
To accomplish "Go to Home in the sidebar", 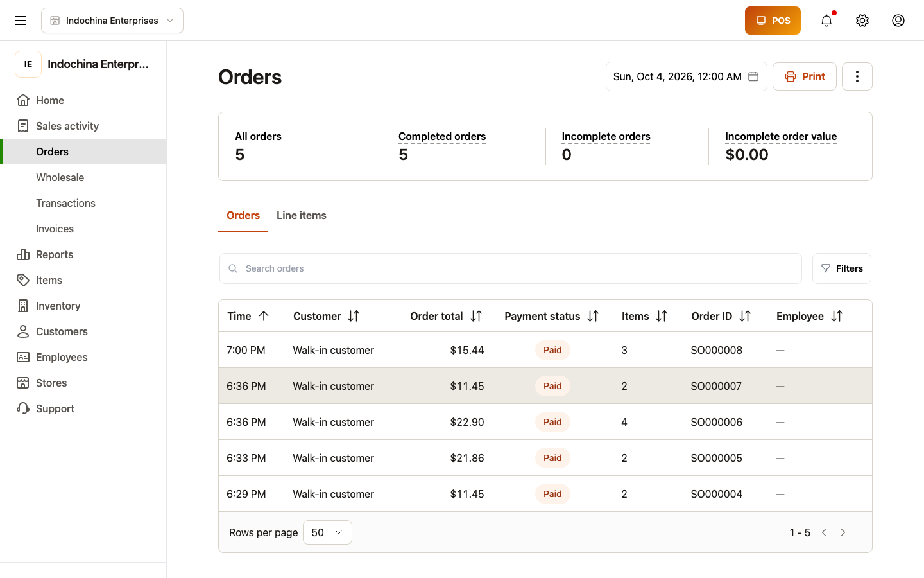I will click(83, 100).
